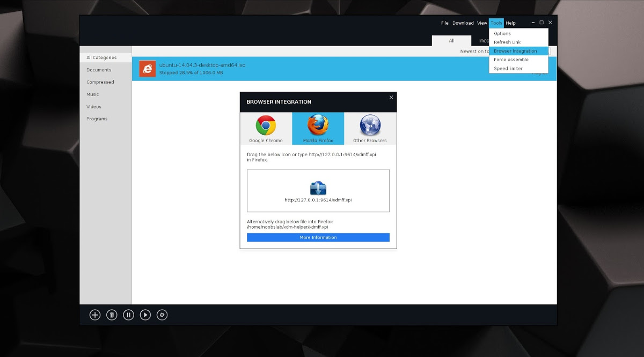Screen dimensions: 644x357
Task: Switch to the All downloads tab
Action: tap(452, 40)
